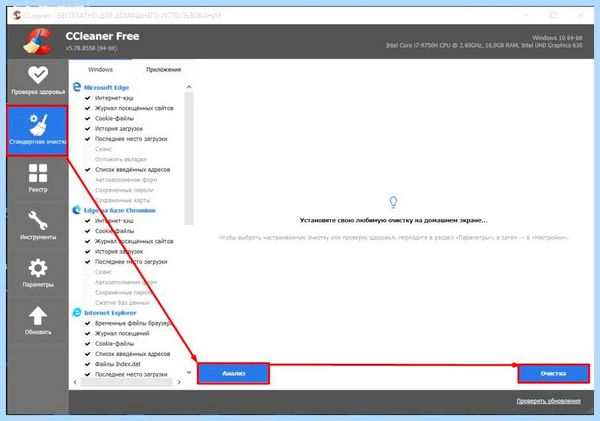Click the horizontal scroll-left arrow
The image size is (600, 421).
(x=75, y=382)
